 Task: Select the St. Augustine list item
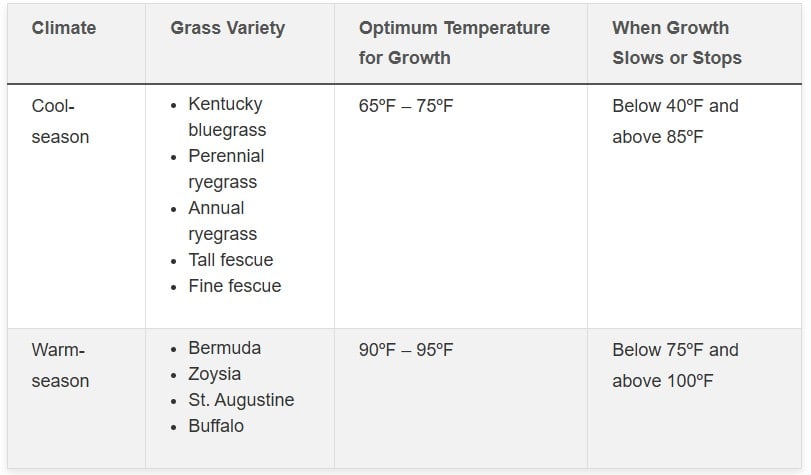[241, 400]
